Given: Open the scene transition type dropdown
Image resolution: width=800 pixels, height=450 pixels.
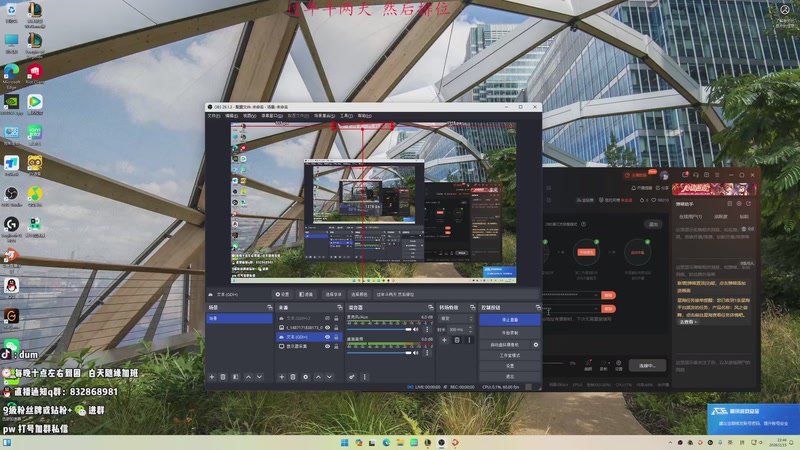Looking at the screenshot, I should (x=456, y=318).
